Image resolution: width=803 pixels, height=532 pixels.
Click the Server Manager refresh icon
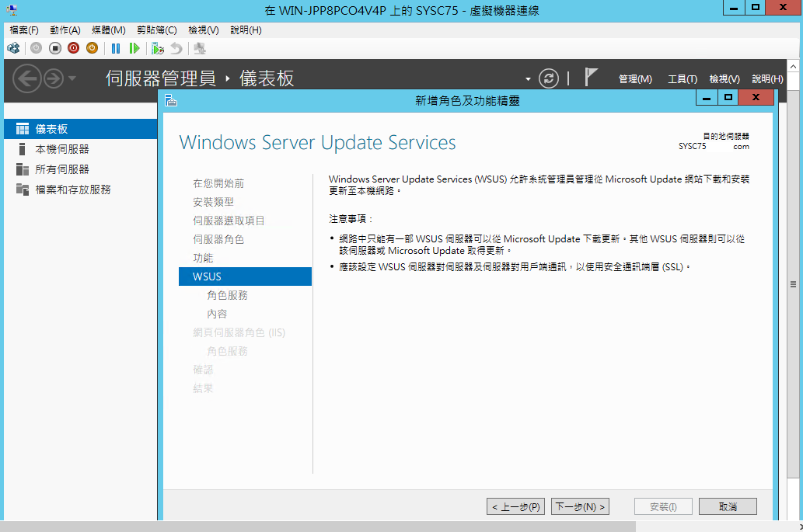pyautogui.click(x=549, y=78)
